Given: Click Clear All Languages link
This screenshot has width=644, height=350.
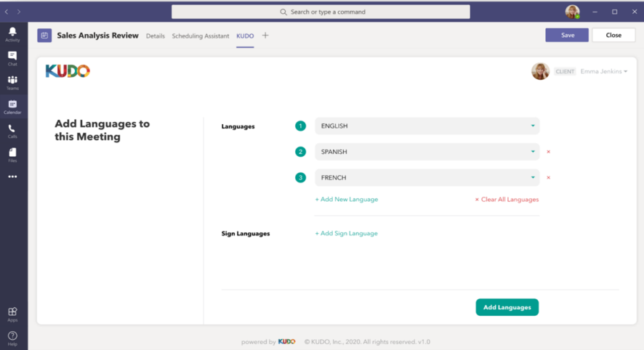Looking at the screenshot, I should click(507, 200).
